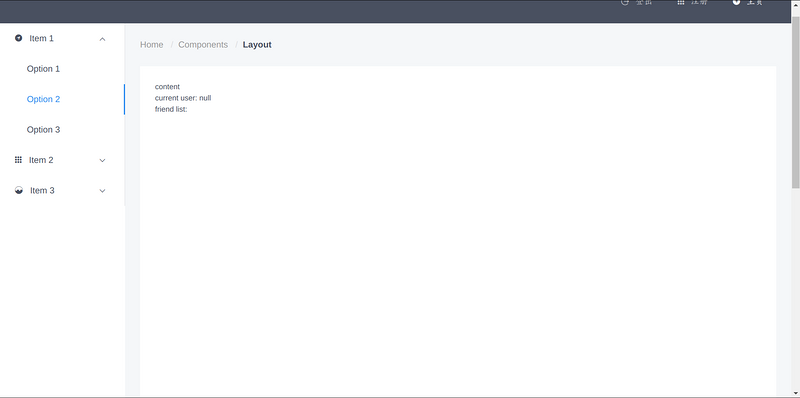Open Components breadcrumb link
Viewport: 800px width, 398px height.
pyautogui.click(x=203, y=44)
